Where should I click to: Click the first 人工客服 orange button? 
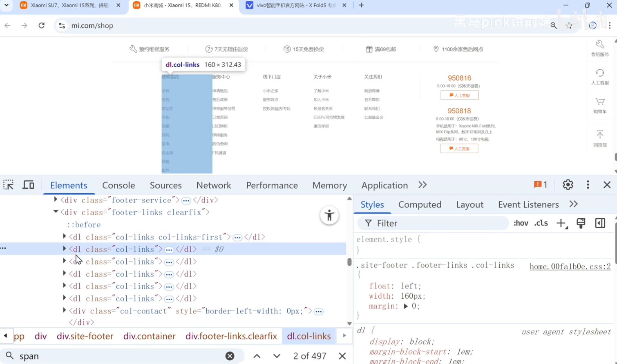click(459, 95)
